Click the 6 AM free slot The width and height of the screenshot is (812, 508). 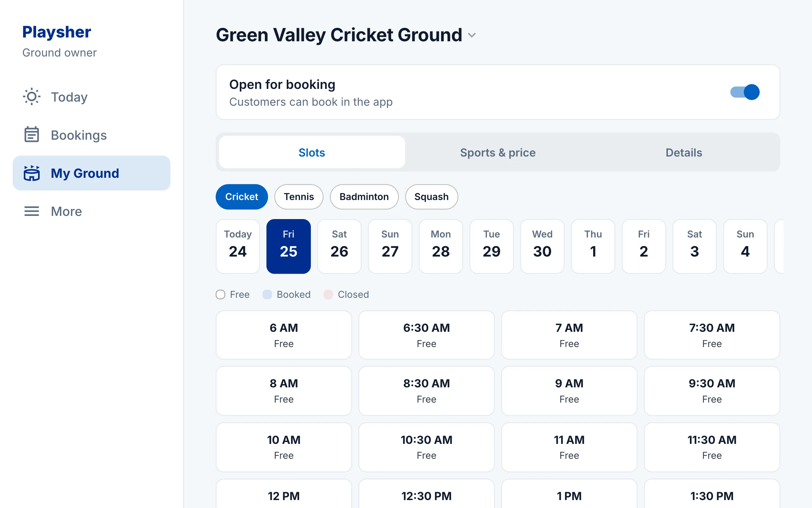click(284, 335)
